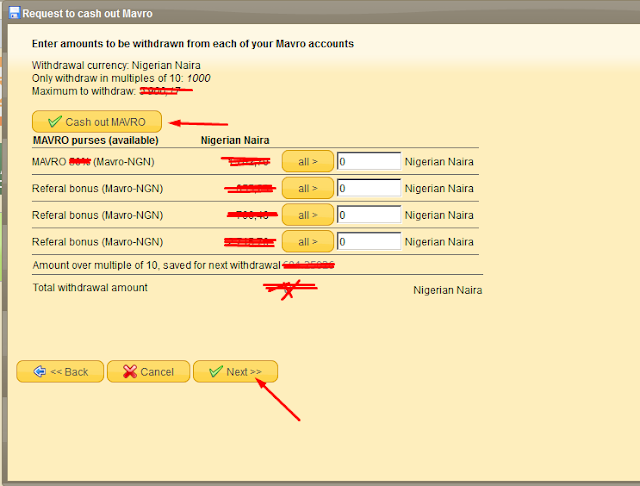Click the save icon in title bar
Screen dimensions: 640x486
pyautogui.click(x=14, y=13)
